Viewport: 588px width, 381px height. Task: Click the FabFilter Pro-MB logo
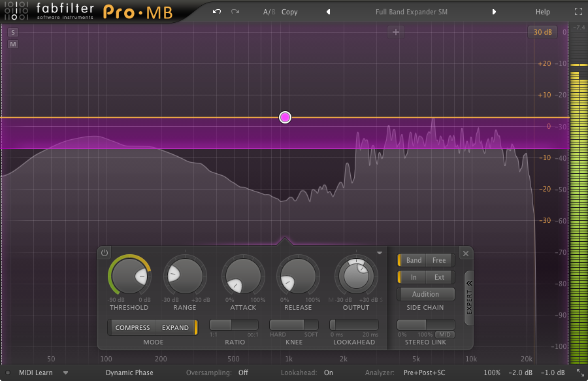[x=88, y=12]
